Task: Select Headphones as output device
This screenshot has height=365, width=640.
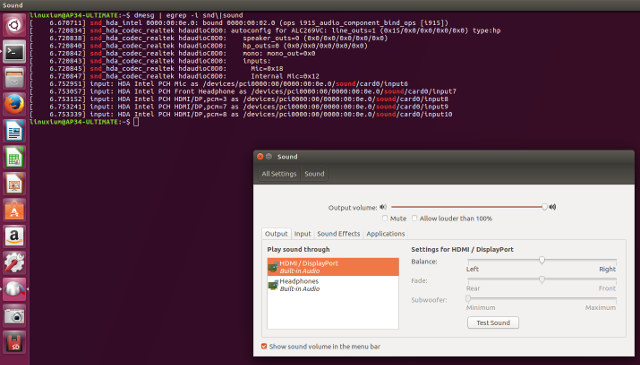Action: tap(333, 285)
